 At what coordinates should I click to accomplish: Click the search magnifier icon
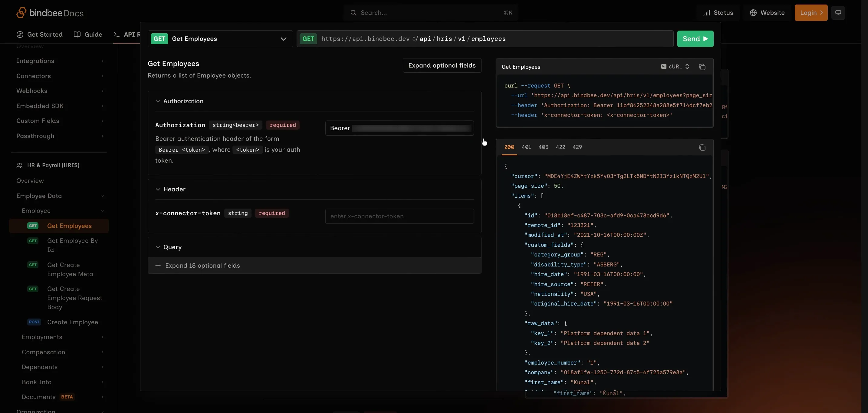[x=353, y=13]
